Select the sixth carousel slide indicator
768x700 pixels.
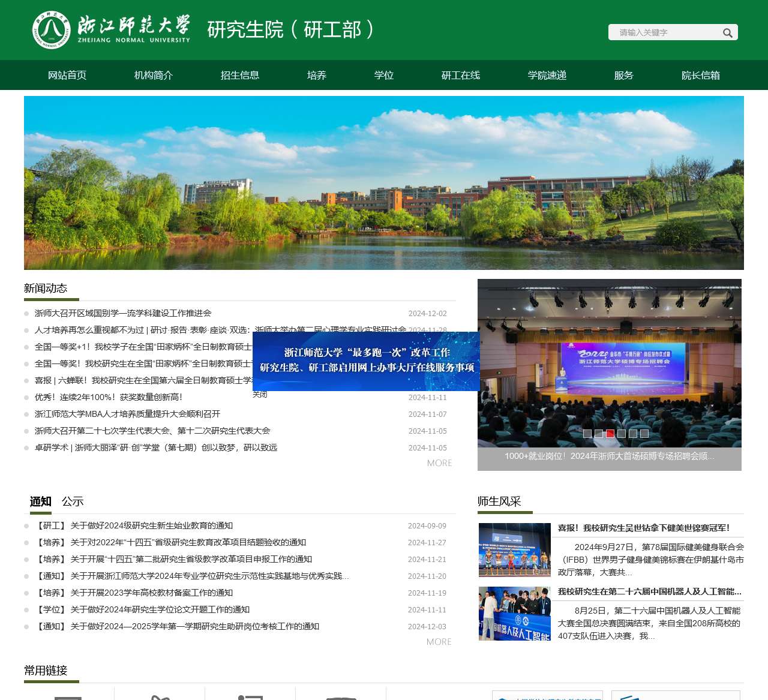(644, 433)
